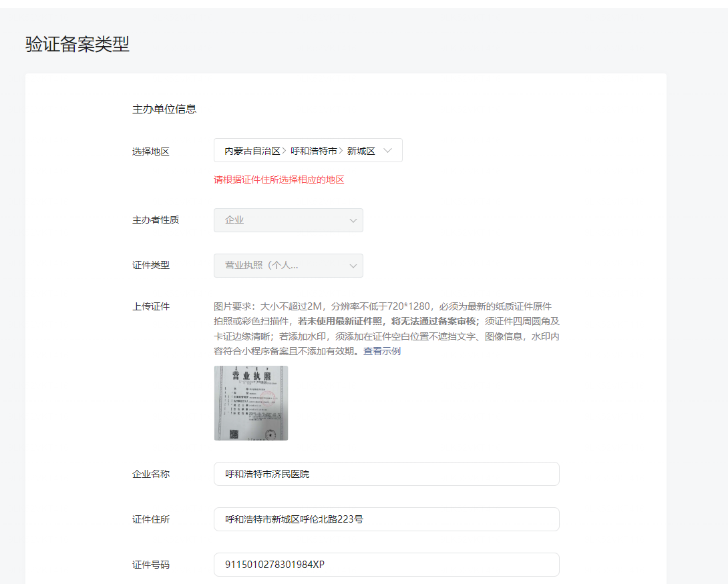The height and width of the screenshot is (584, 728).
Task: Click the 选择地区 label
Action: pyautogui.click(x=151, y=152)
